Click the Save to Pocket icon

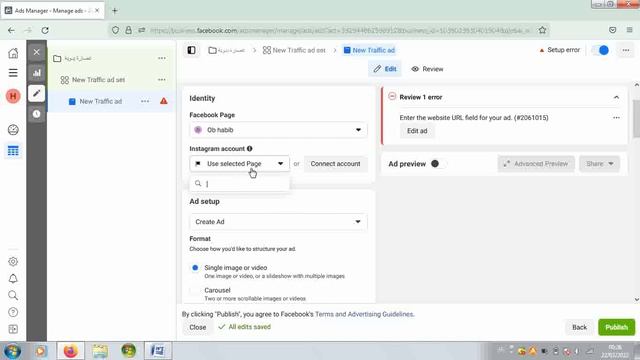pyautogui.click(x=612, y=30)
